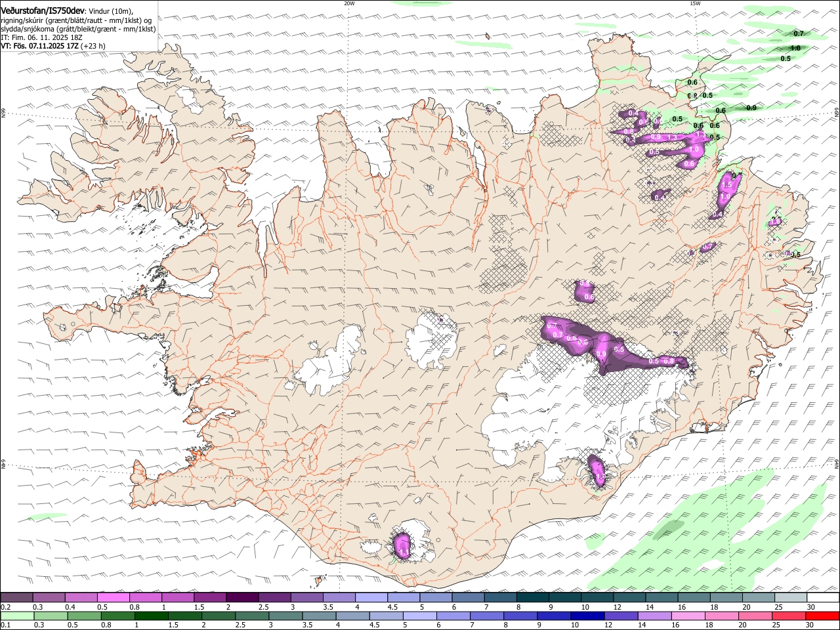
Task: Pick the bright pink-magenta swatch labeled 0.5
Action: tap(113, 598)
